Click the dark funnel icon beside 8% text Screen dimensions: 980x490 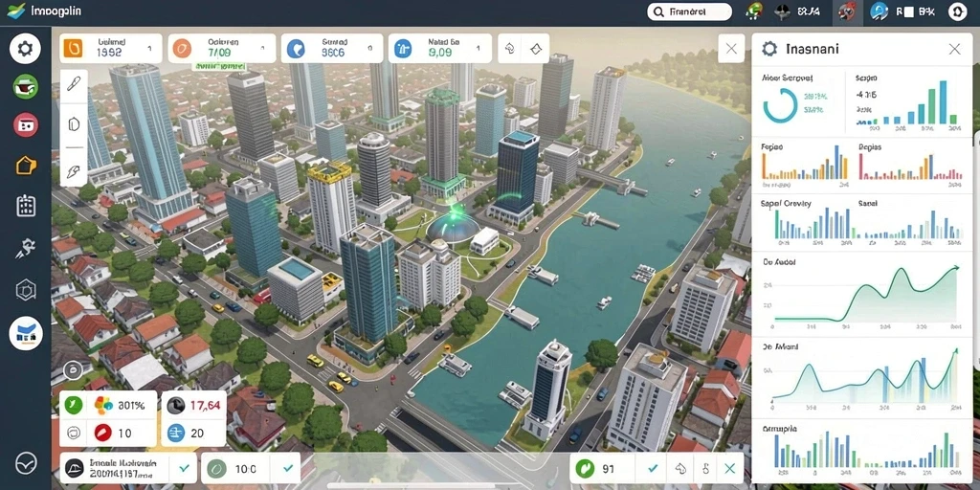click(783, 11)
